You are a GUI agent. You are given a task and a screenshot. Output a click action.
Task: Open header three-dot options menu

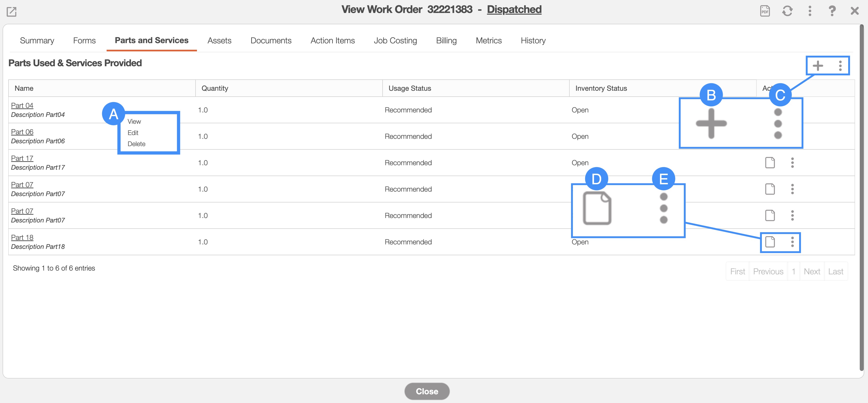coord(810,11)
